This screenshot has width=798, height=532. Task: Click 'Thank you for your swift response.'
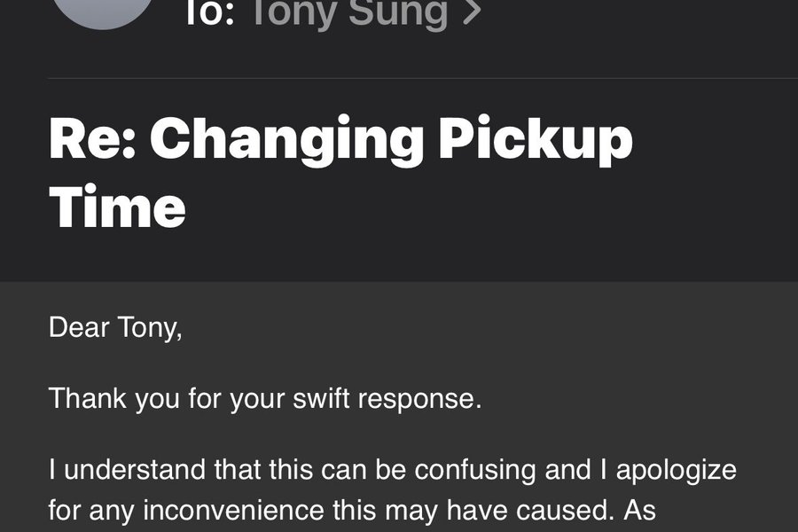265,399
